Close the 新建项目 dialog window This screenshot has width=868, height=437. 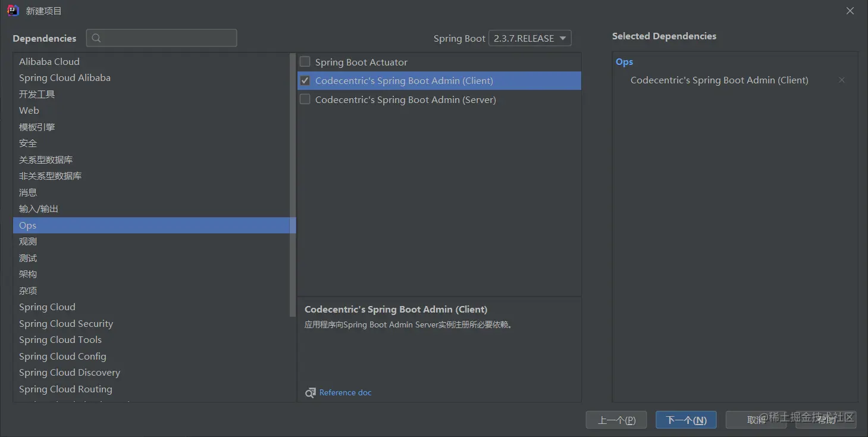point(851,11)
